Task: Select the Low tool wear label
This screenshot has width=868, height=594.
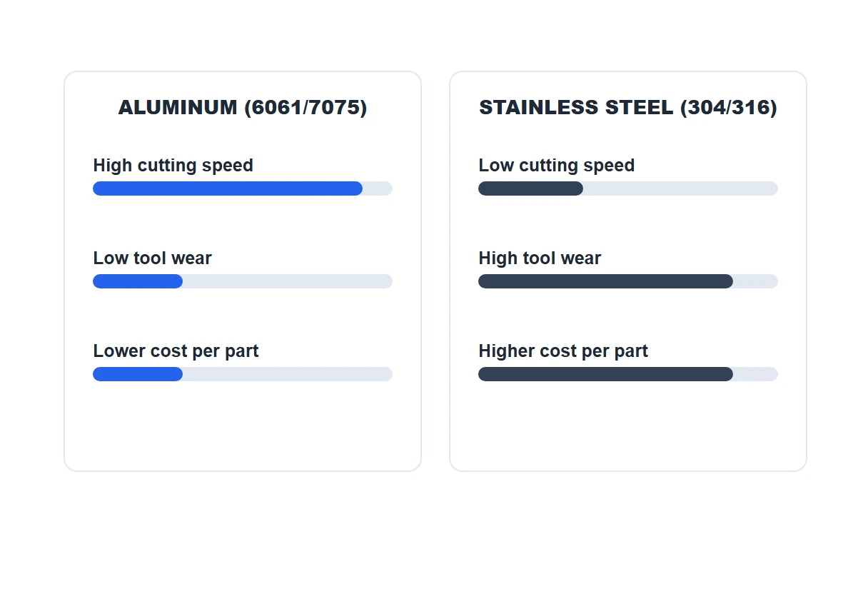Action: pyautogui.click(x=153, y=258)
